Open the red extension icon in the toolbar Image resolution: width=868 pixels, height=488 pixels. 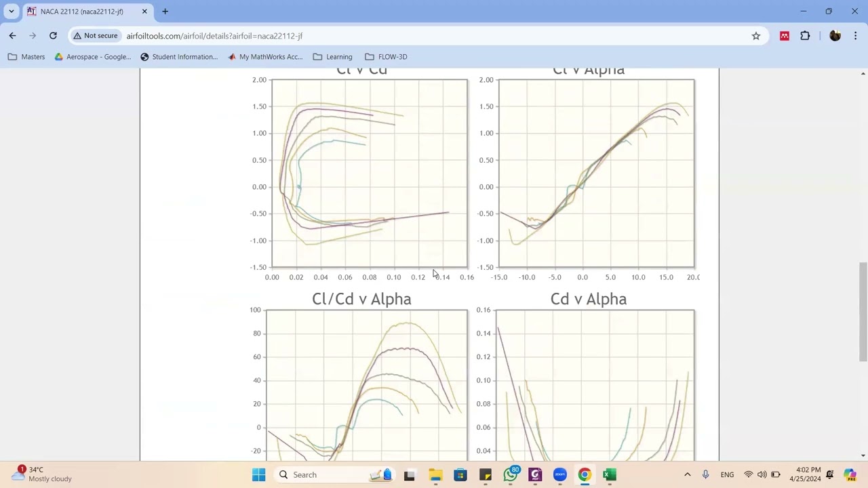coord(785,36)
